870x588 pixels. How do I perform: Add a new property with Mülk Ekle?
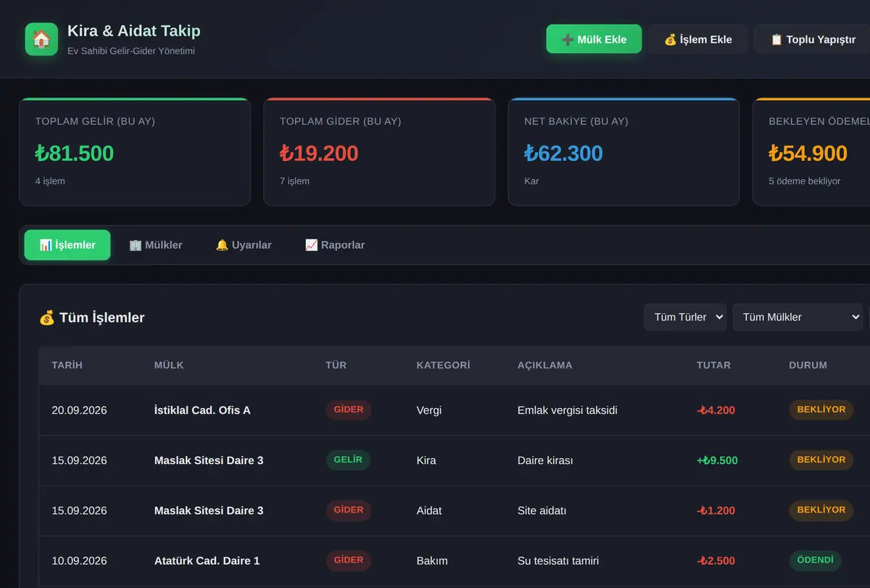(594, 39)
